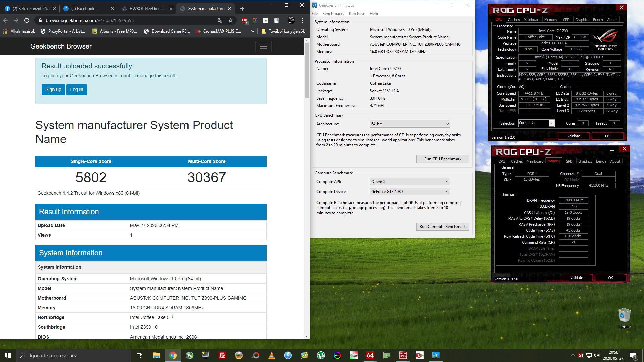Close the HWBOT Geekbench tab
This screenshot has height=362, width=644.
[x=171, y=9]
